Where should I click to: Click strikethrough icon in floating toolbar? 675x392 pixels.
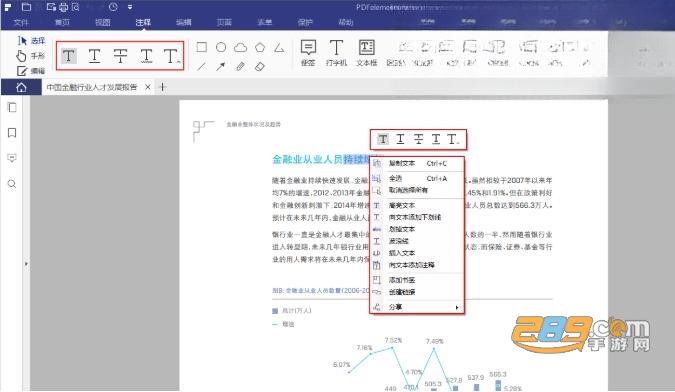418,139
